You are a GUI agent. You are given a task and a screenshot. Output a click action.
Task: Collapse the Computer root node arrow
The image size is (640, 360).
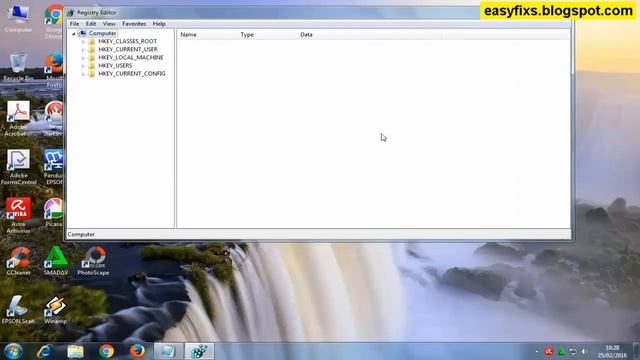(74, 34)
